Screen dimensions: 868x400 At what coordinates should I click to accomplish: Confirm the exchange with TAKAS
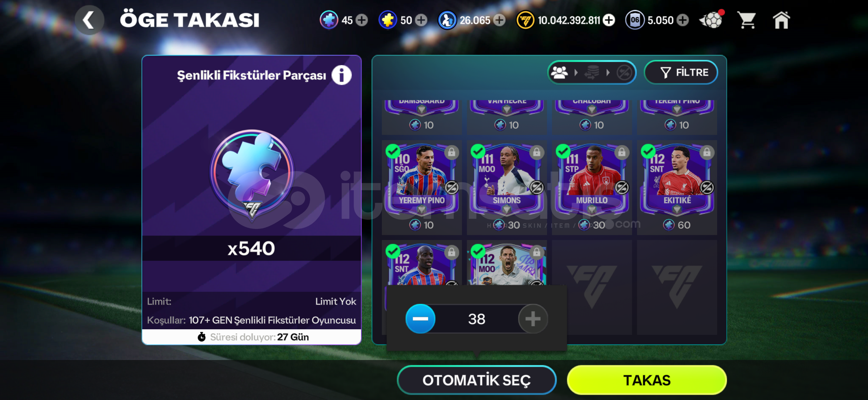tap(647, 380)
